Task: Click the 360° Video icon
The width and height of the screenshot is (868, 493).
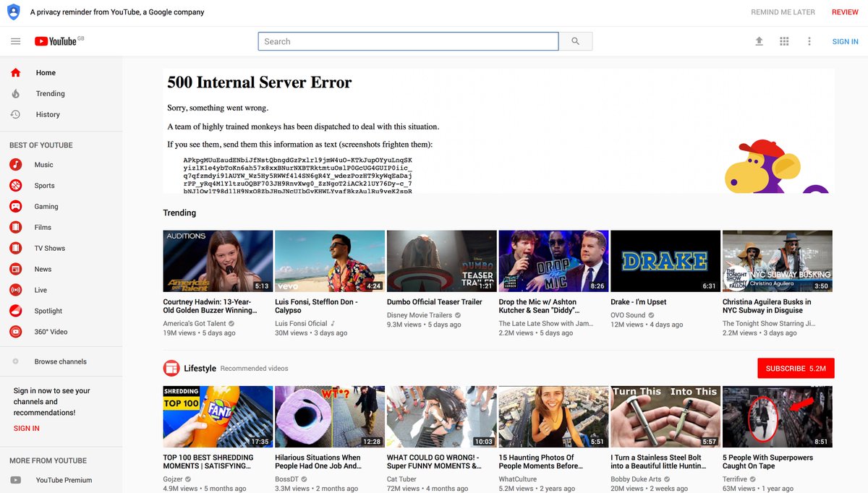Action: (x=16, y=332)
